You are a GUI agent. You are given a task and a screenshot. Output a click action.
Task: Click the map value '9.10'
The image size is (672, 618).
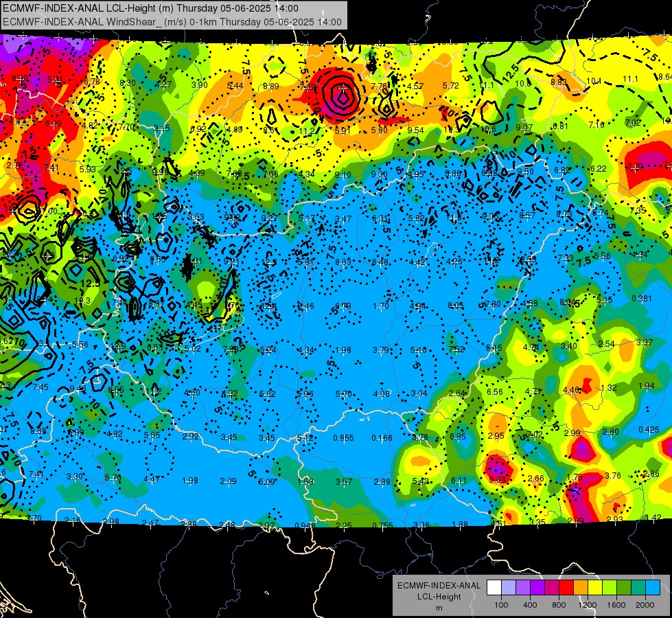point(343,174)
